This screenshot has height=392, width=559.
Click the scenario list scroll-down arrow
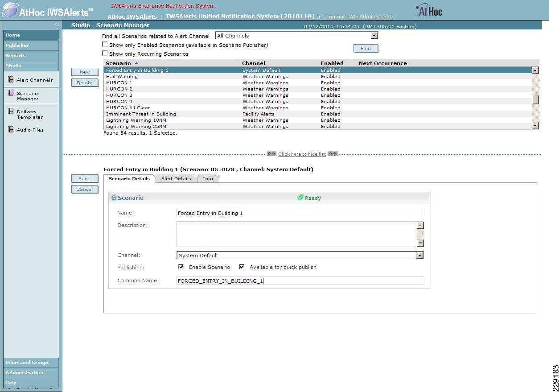pos(535,126)
